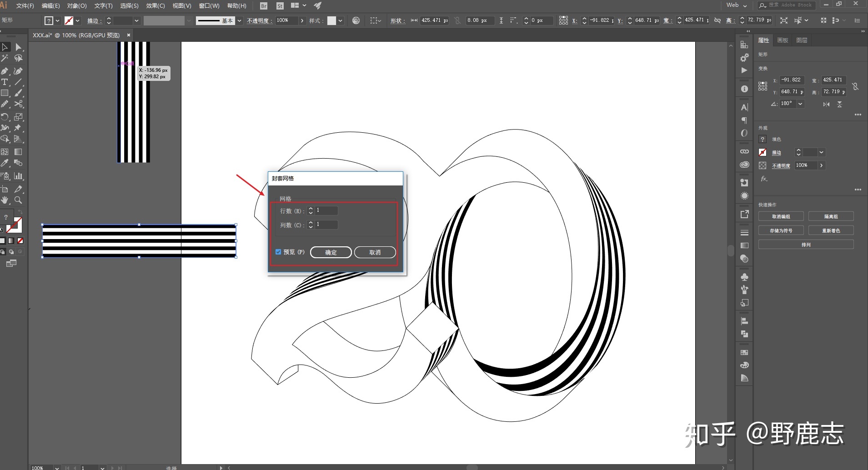Select the Line Segment tool
868x470 pixels.
pyautogui.click(x=18, y=82)
